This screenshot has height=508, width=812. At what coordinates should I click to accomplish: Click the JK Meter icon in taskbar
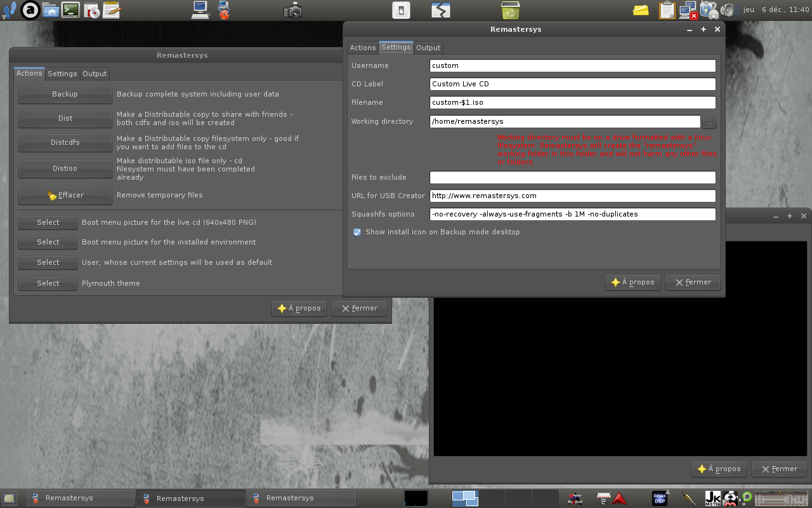tap(712, 498)
